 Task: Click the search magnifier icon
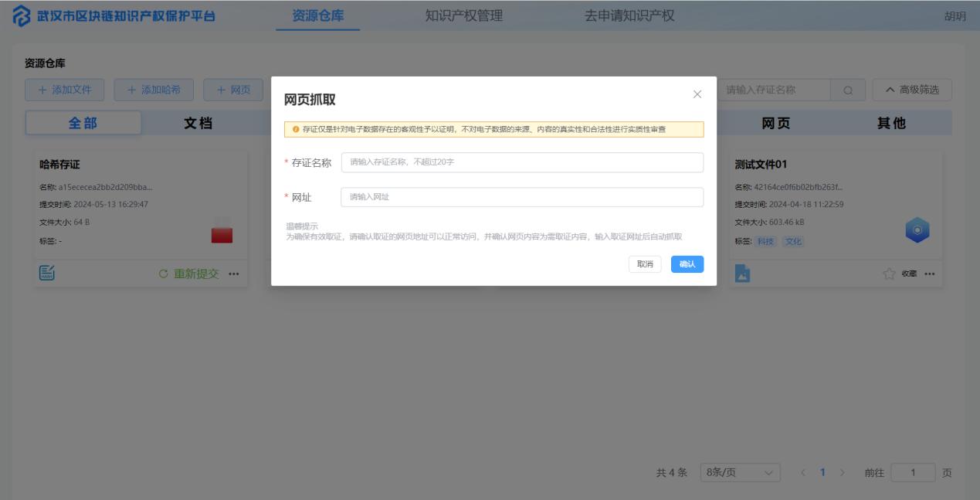pos(847,90)
